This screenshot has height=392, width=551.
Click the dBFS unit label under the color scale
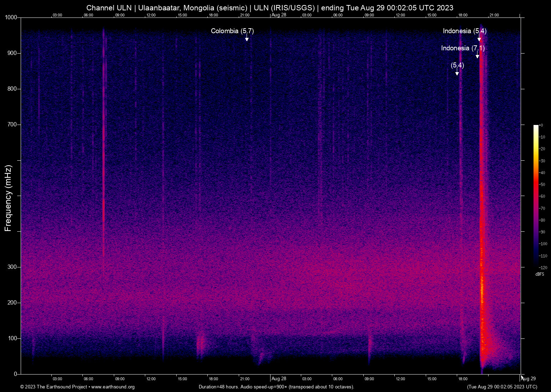point(540,274)
